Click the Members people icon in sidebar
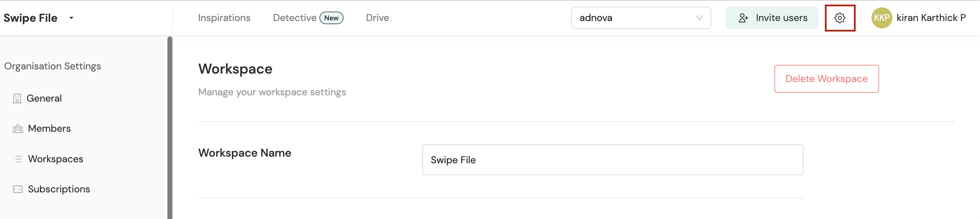Screen dimensions: 980x219 pos(18,129)
